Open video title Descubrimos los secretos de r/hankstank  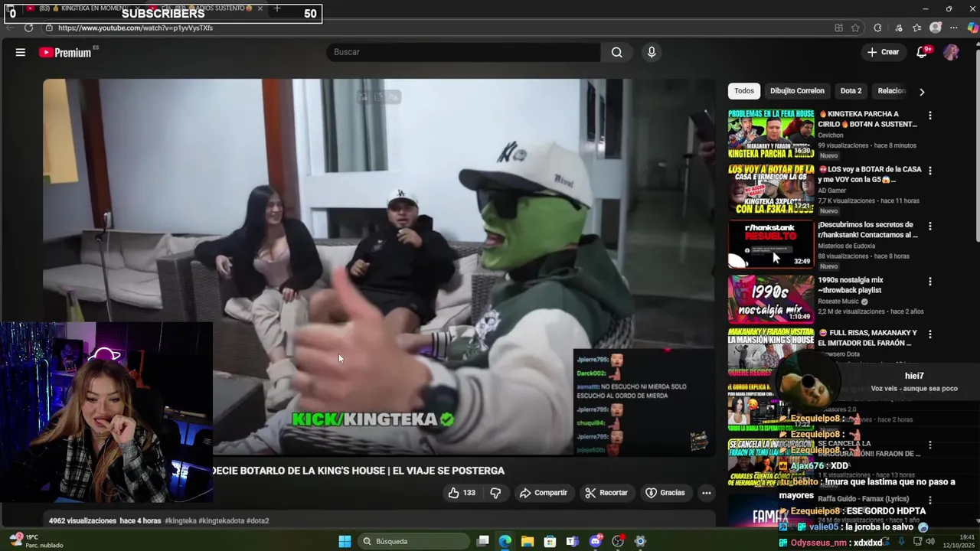(867, 230)
